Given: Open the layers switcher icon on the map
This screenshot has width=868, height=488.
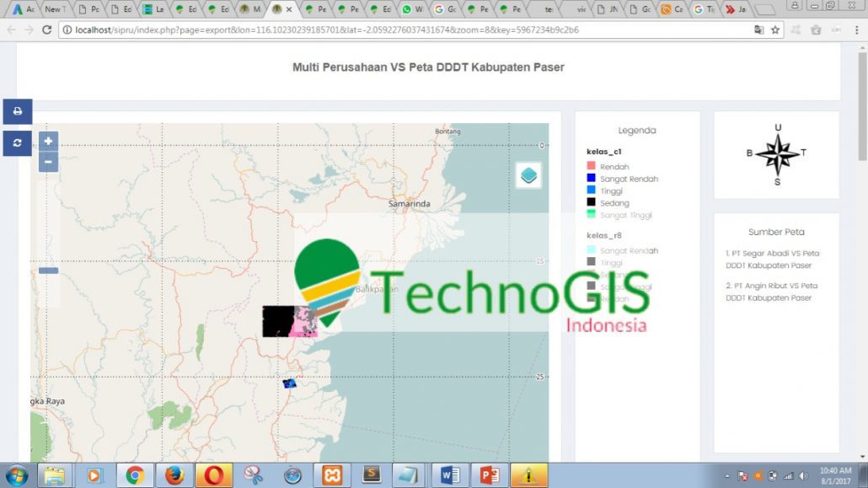Looking at the screenshot, I should click(x=528, y=176).
